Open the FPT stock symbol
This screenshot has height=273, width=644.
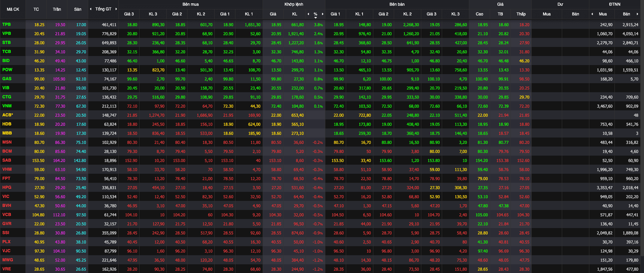[x=6, y=178]
